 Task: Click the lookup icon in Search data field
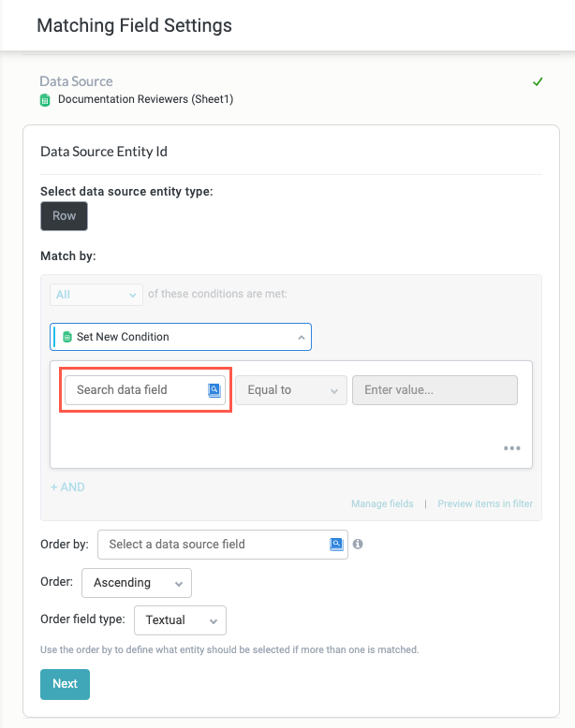[x=214, y=390]
